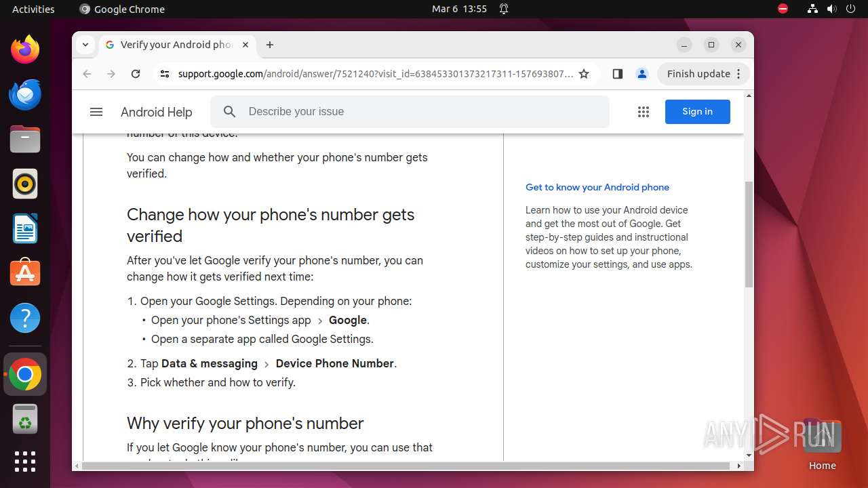Open the clock and calendar menu
Screen dimensions: 868x488
tap(460, 9)
